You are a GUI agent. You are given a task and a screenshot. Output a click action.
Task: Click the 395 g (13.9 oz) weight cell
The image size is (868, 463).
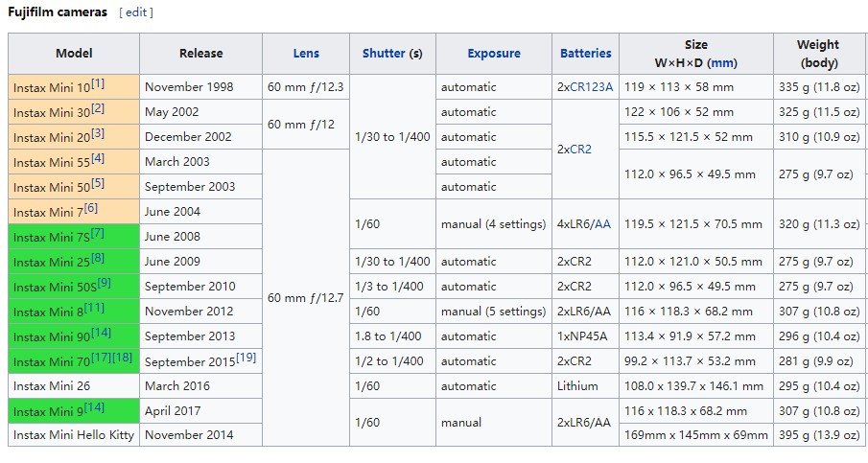(x=820, y=435)
